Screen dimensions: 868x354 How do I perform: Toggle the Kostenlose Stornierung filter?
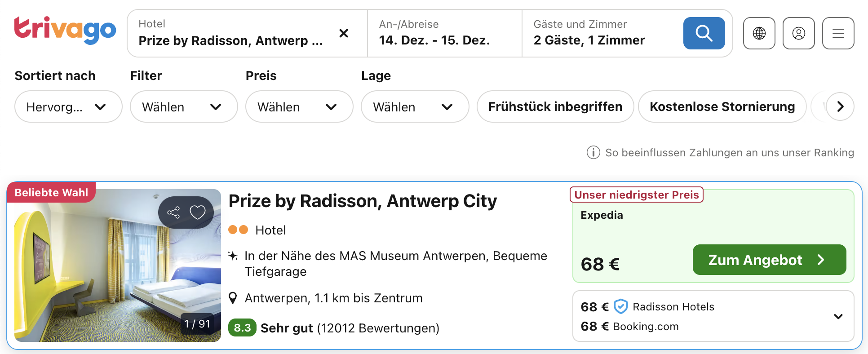[722, 107]
